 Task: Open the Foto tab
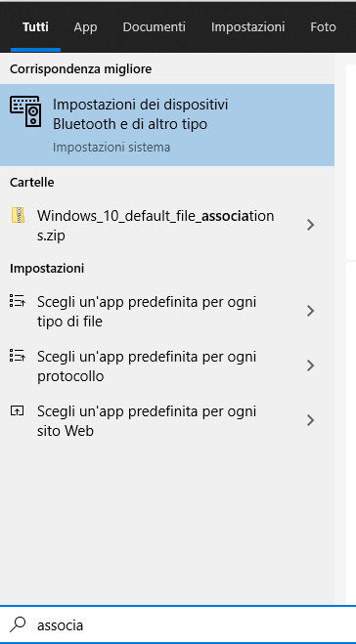[323, 27]
